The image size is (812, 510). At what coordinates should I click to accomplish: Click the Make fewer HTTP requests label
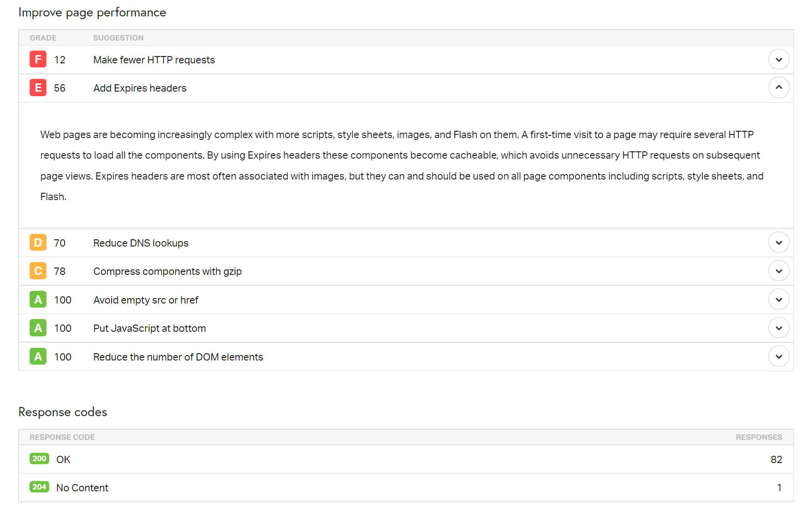[153, 59]
